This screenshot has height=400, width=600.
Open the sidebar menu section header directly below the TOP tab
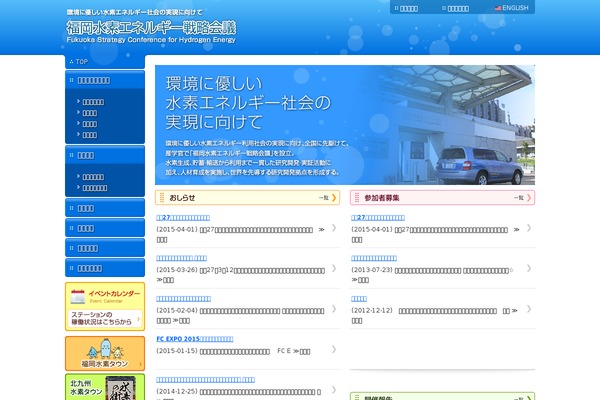coord(105,80)
